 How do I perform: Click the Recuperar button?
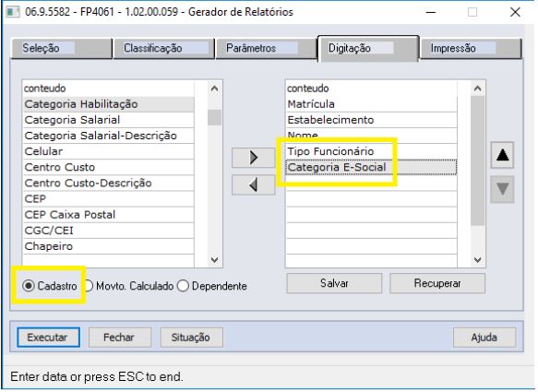437,283
